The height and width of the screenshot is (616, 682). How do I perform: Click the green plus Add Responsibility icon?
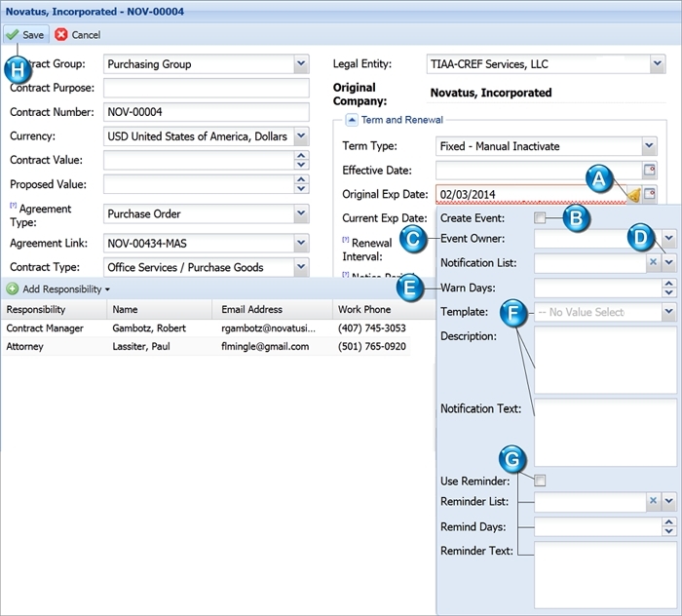[x=12, y=289]
